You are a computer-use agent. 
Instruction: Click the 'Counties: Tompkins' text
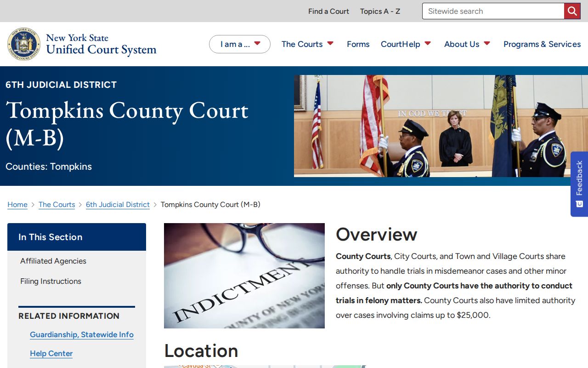coord(49,167)
